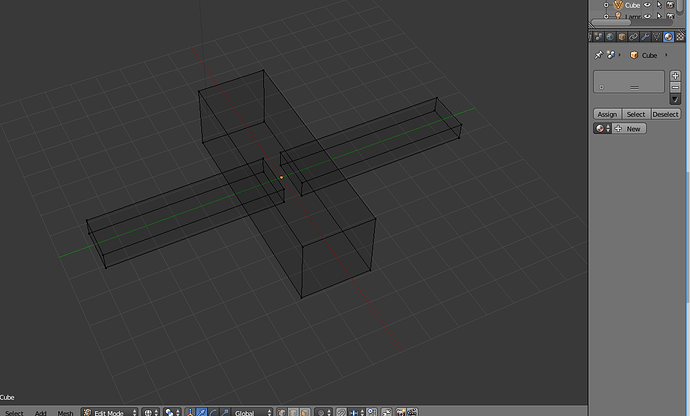Viewport: 690px width, 416px height.
Task: Toggle Cube renderability camera in outliner
Action: coord(670,5)
